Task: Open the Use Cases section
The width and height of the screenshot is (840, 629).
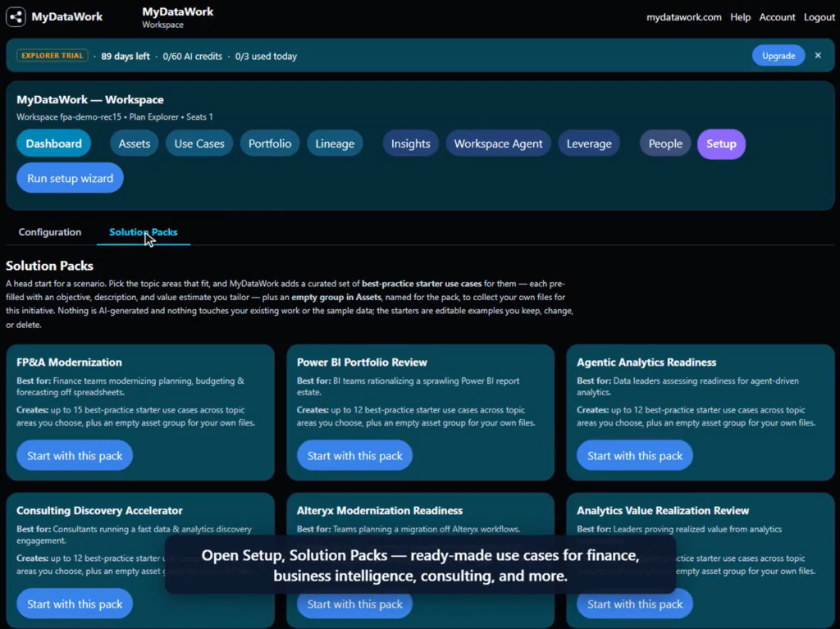Action: point(199,144)
